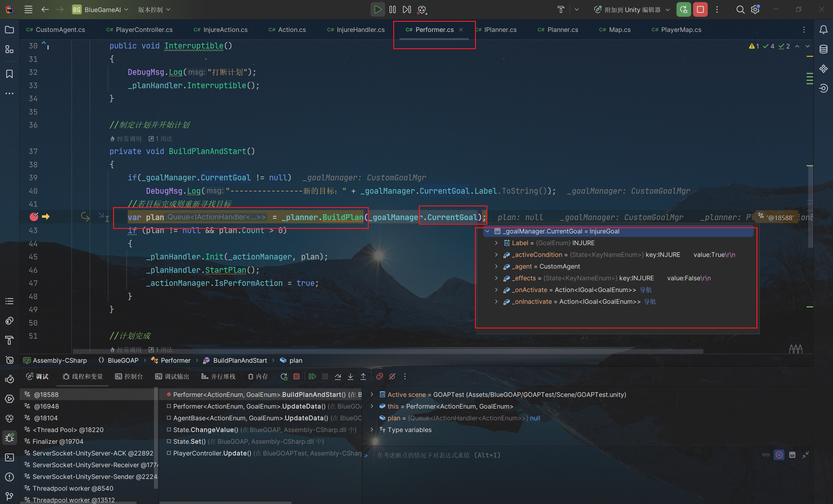Toggle Mute Breakpoints slashed-circle icon
Image resolution: width=833 pixels, height=504 pixels.
[x=392, y=376]
